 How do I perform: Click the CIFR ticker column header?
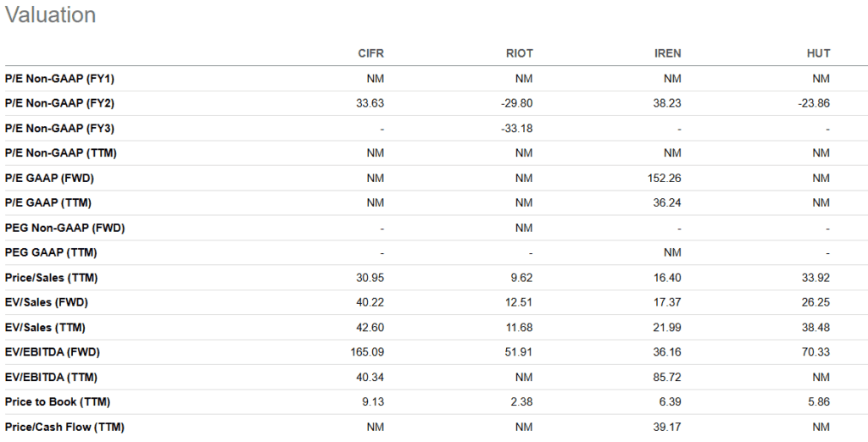(x=371, y=53)
